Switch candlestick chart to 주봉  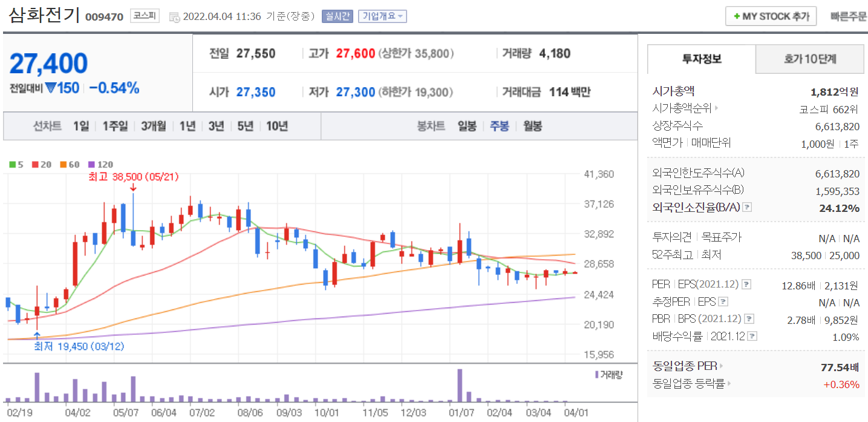[499, 126]
